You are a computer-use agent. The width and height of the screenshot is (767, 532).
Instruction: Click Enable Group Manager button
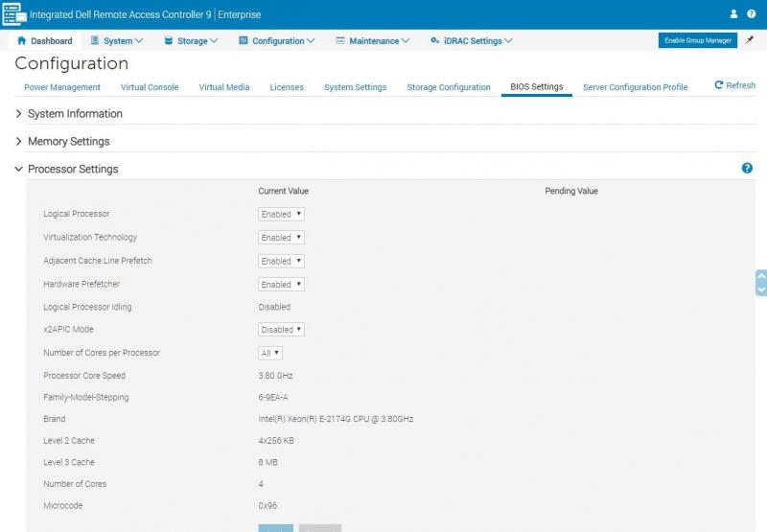click(698, 40)
